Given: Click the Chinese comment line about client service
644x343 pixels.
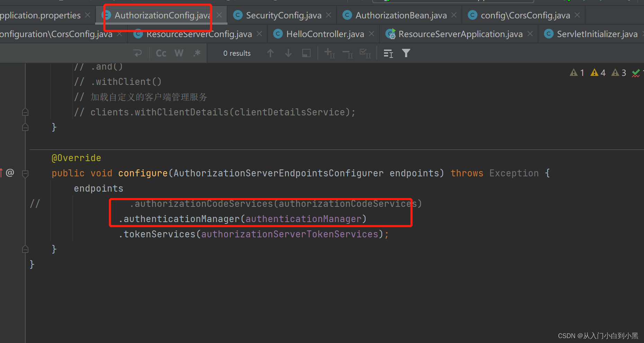Looking at the screenshot, I should (141, 97).
